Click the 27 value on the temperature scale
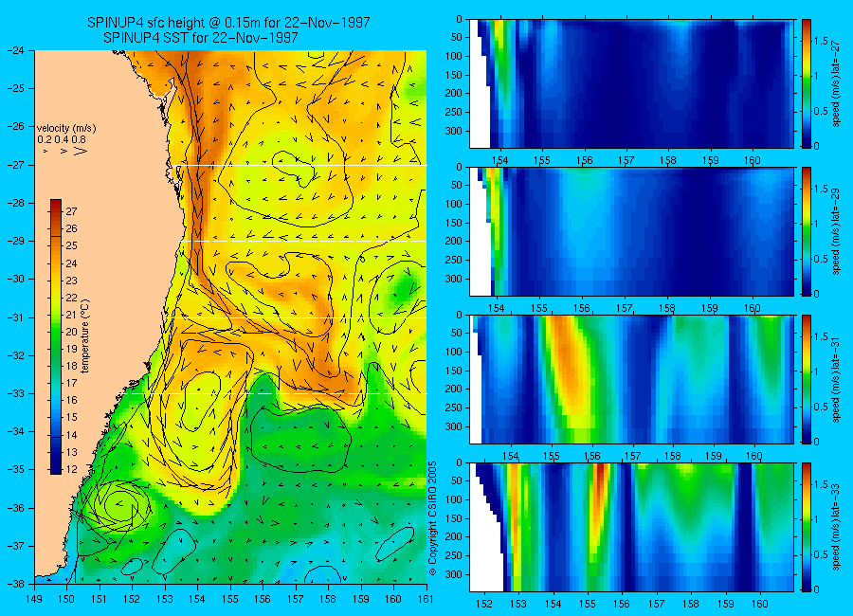This screenshot has height=616, width=853. (71, 211)
